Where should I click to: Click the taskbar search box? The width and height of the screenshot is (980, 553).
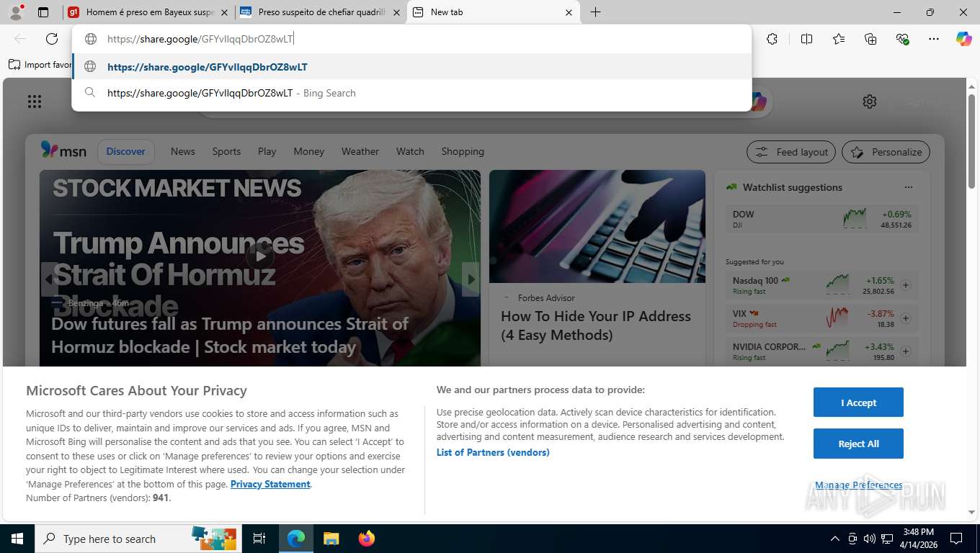click(x=137, y=539)
